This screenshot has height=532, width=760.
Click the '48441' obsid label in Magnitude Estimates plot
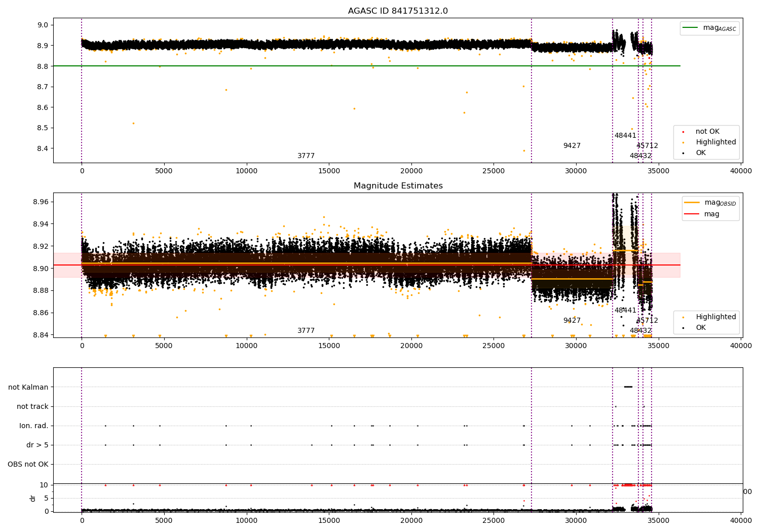pyautogui.click(x=625, y=311)
